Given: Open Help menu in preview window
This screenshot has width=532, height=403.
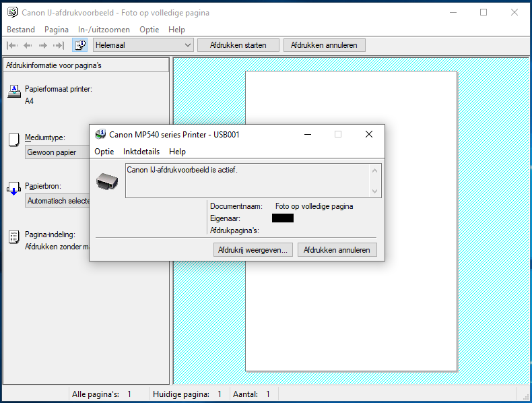Looking at the screenshot, I should pyautogui.click(x=176, y=30).
